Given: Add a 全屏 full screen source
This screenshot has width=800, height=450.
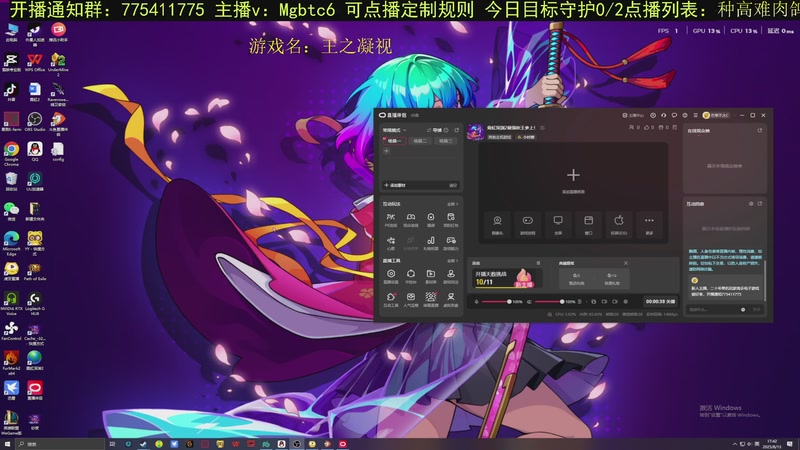Looking at the screenshot, I should pyautogui.click(x=558, y=224).
